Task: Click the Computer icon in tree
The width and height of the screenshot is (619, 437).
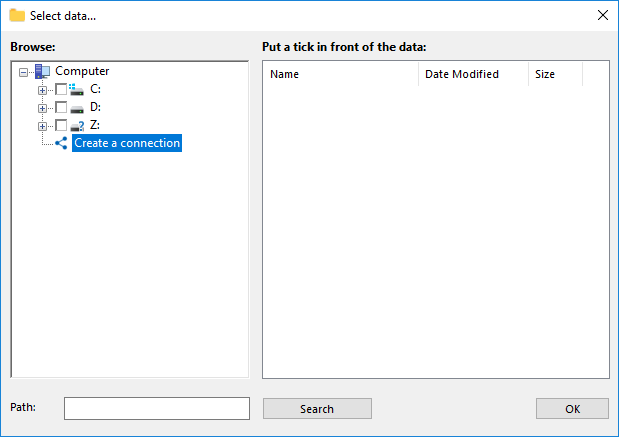Action: [x=42, y=71]
